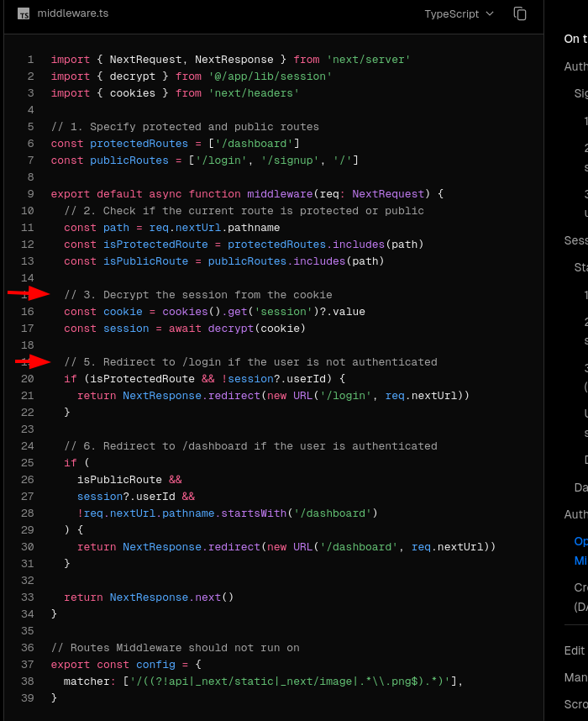Open the 'Edit' link in the right sidebar
The height and width of the screenshot is (721, 588).
point(575,651)
